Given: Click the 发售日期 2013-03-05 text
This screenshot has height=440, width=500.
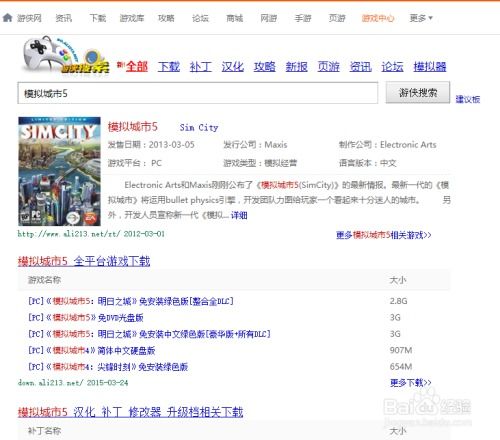Looking at the screenshot, I should click(x=151, y=145).
